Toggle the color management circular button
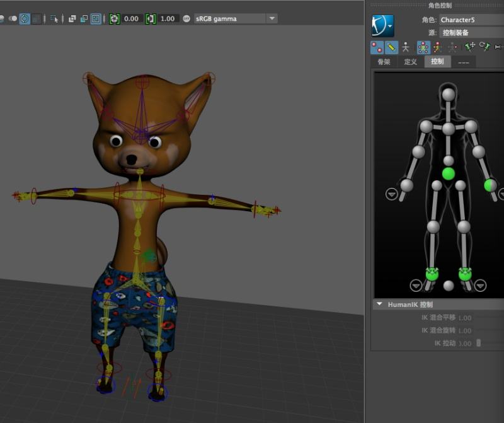This screenshot has width=504, height=423. coord(186,19)
